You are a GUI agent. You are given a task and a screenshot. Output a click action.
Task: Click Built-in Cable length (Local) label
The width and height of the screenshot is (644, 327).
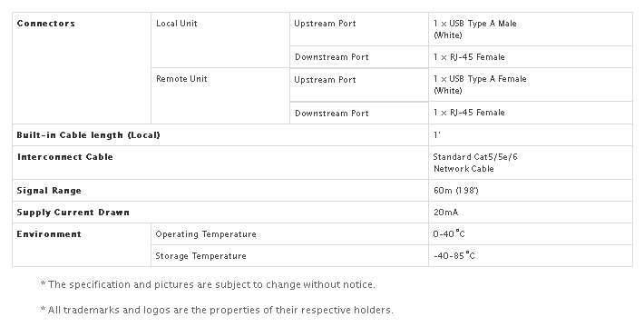point(88,135)
